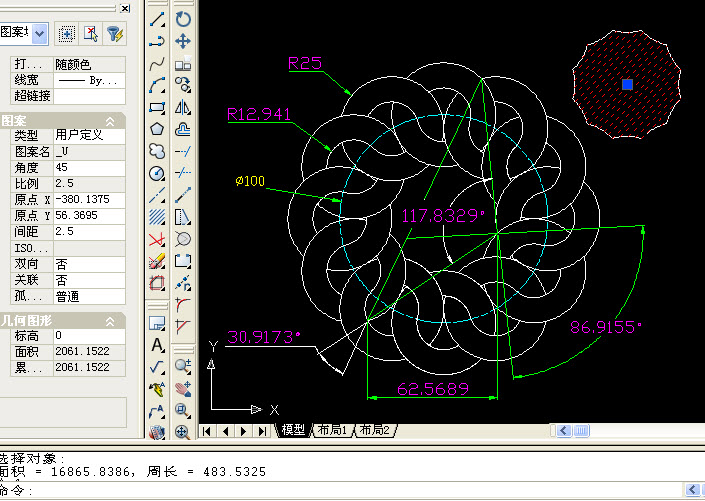Click the 间距 value 2.5 field
This screenshot has width=705, height=501.
[x=89, y=232]
